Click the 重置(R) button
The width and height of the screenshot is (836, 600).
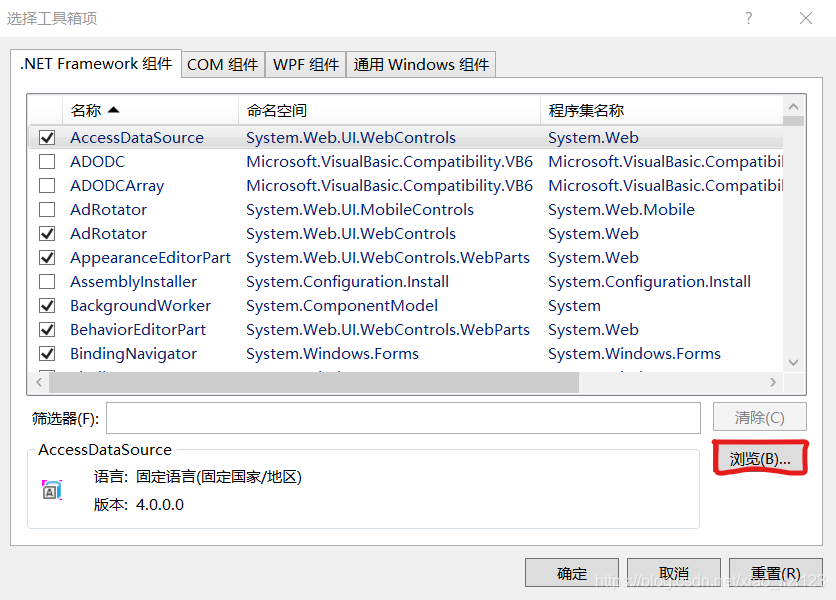point(776,573)
